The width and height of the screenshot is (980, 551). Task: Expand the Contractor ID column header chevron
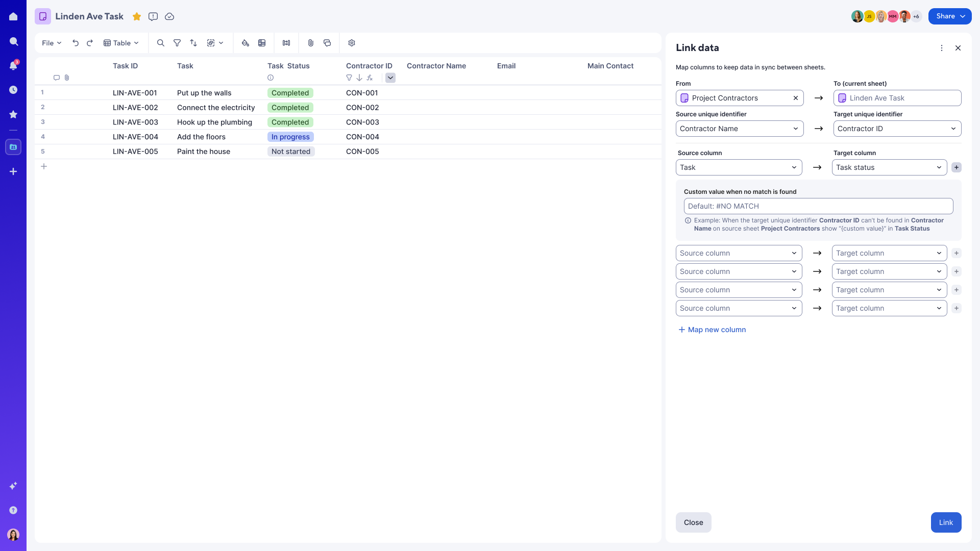pyautogui.click(x=390, y=78)
